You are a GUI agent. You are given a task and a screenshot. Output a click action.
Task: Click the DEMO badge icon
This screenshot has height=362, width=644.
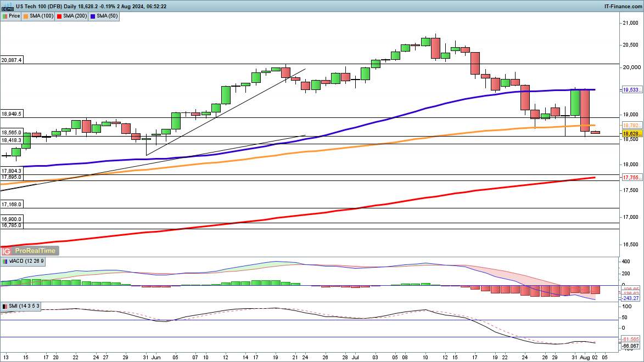pyautogui.click(x=7, y=9)
